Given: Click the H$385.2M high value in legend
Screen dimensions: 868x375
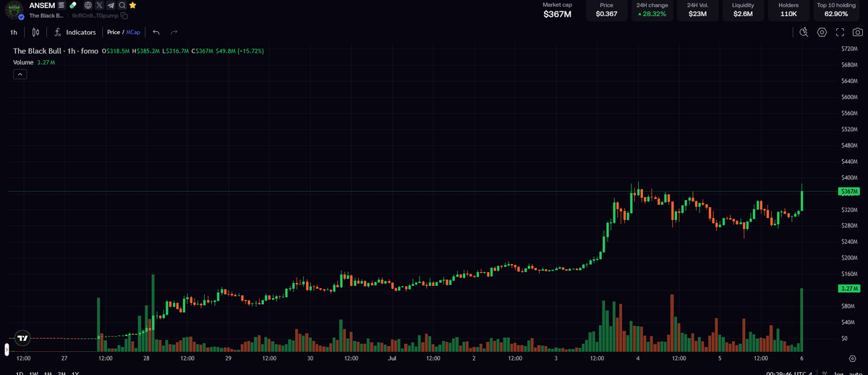Looking at the screenshot, I should tap(147, 51).
